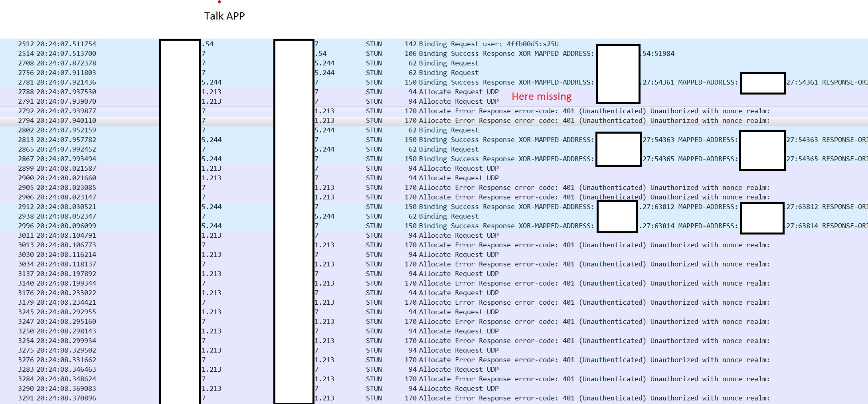Select packet 3140 at 20:24:08.199344
868x404 pixels.
point(434,283)
